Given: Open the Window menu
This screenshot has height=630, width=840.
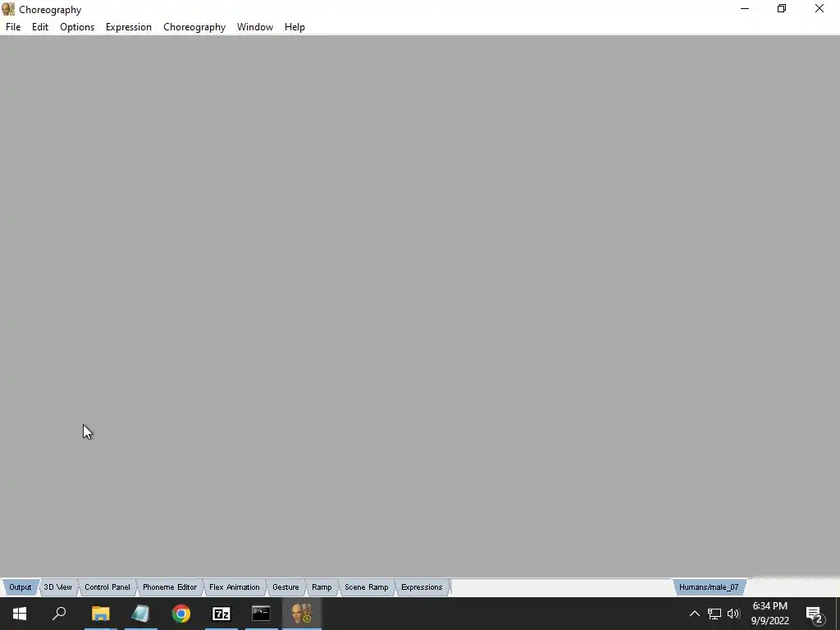Looking at the screenshot, I should coord(255,27).
